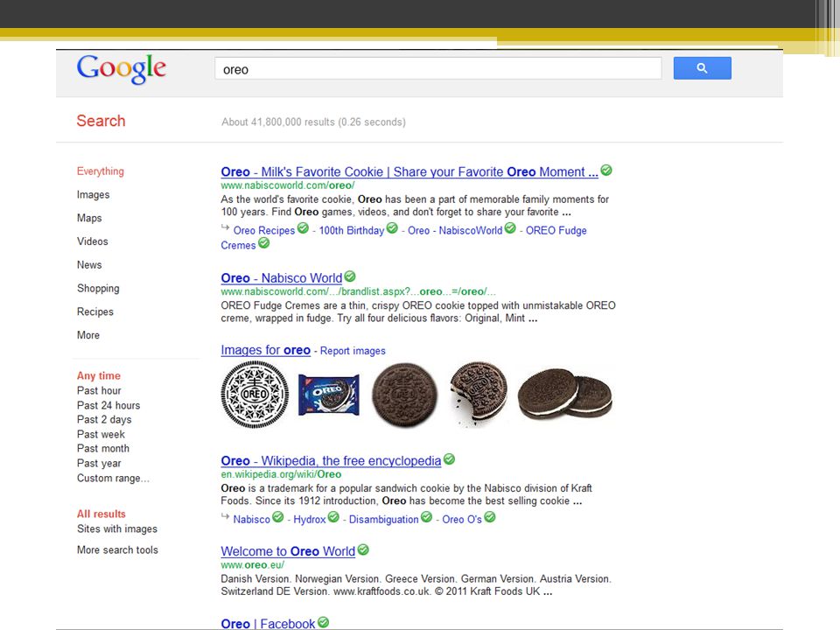Open Oreo - Wikipedia, the free encyclopedia
The height and width of the screenshot is (630, 840).
[x=331, y=461]
